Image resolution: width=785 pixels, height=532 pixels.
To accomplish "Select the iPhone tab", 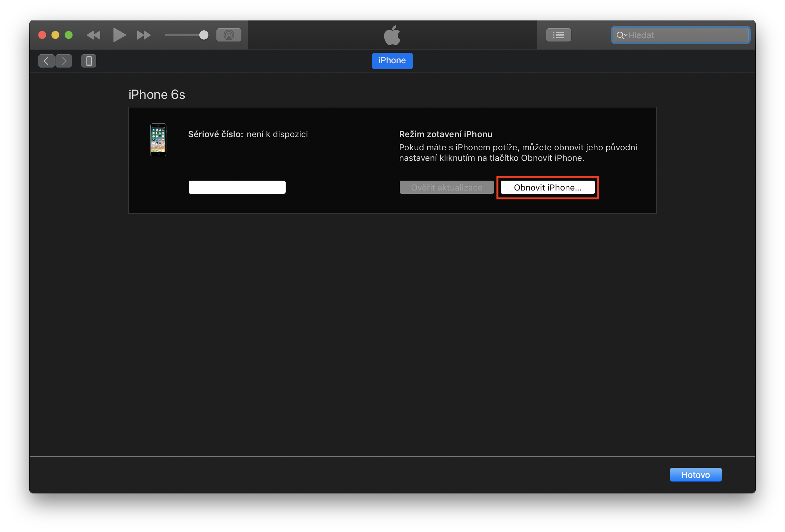I will pyautogui.click(x=392, y=61).
